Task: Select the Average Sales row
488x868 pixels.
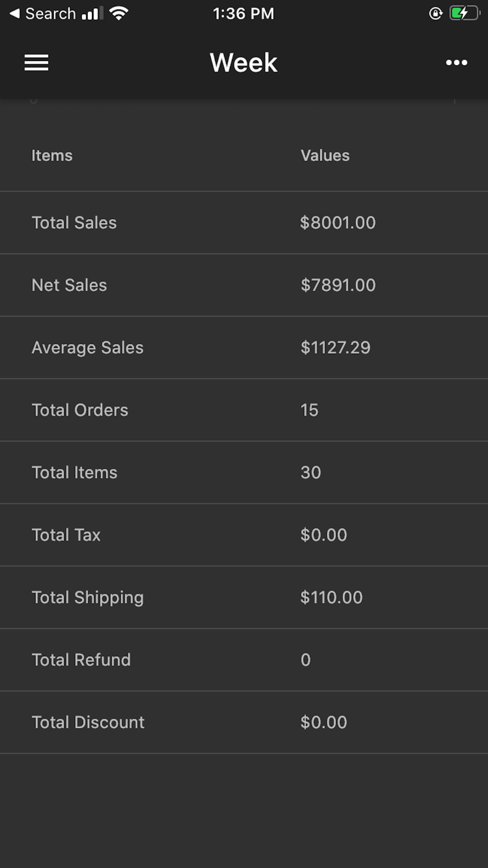Action: pos(244,348)
